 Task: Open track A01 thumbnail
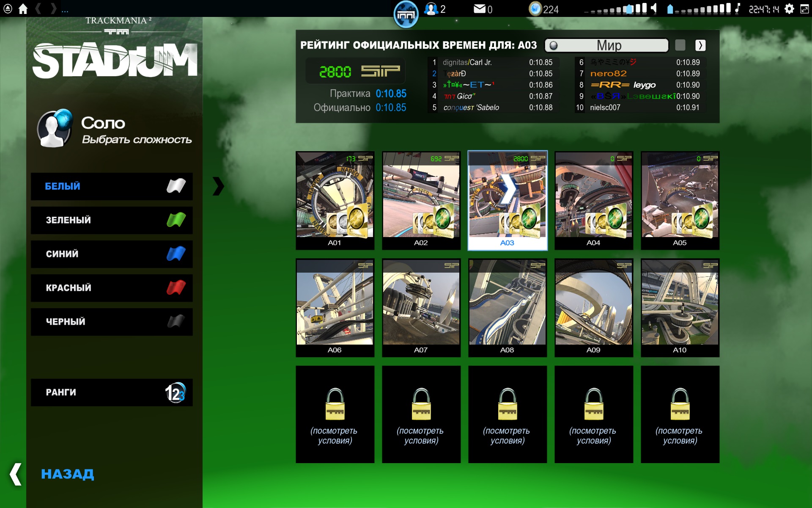[x=335, y=200]
